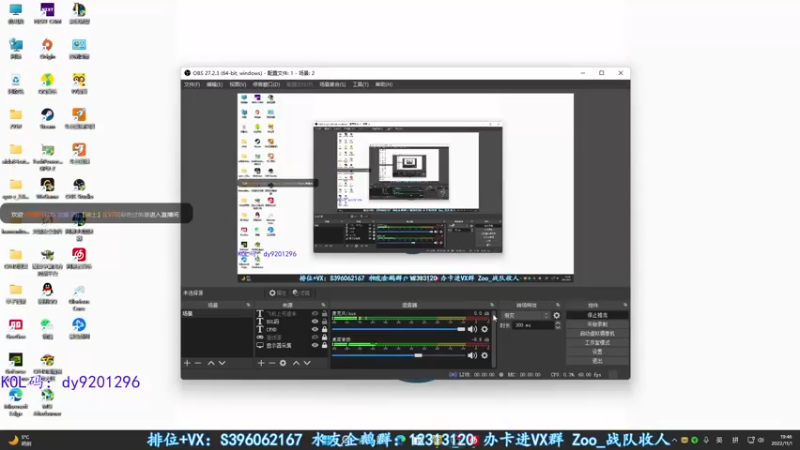
Task: Select the QQ penguin desktop icon
Action: click(47, 293)
